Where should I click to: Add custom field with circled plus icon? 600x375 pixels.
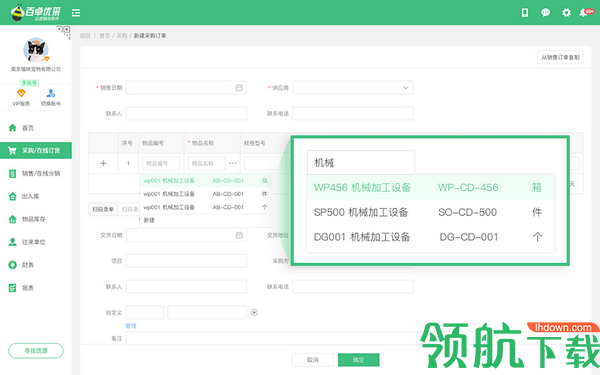pos(254,313)
